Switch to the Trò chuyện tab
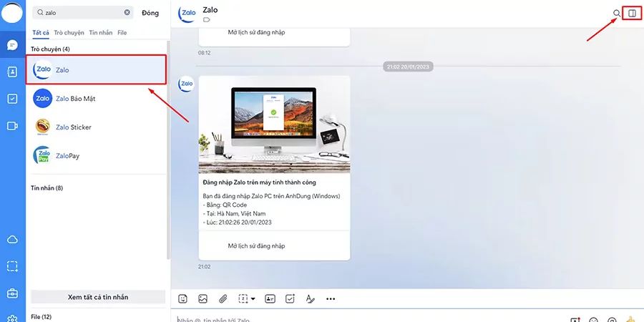The image size is (644, 322). pos(69,33)
